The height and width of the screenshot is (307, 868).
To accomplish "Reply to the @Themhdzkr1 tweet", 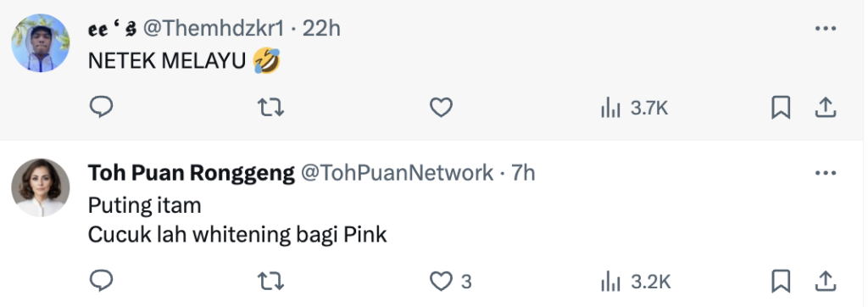I will pyautogui.click(x=102, y=108).
